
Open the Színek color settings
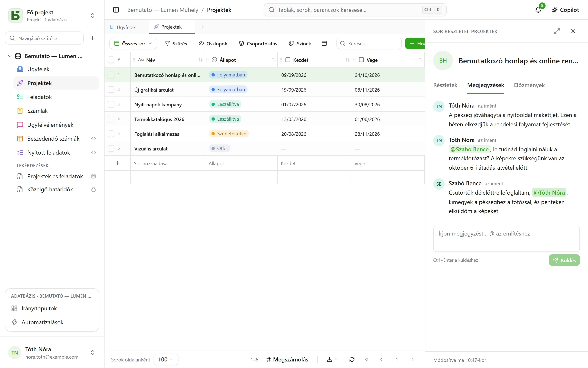click(x=300, y=43)
